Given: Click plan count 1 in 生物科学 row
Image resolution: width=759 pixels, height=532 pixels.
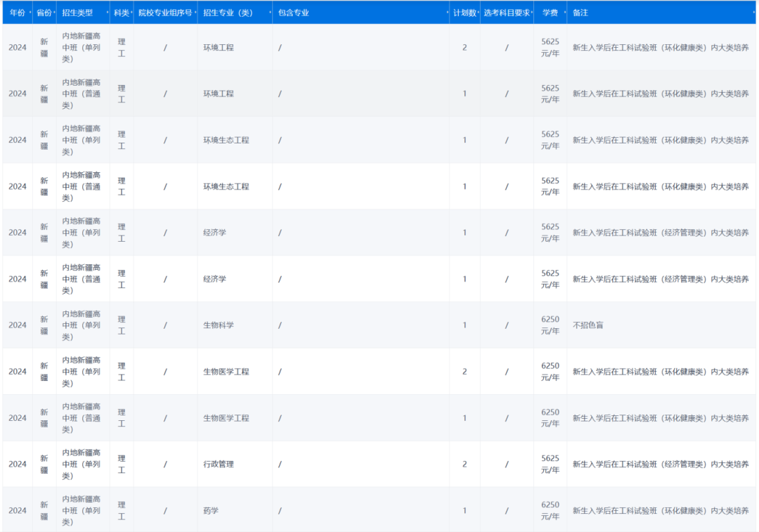Looking at the screenshot, I should pos(465,325).
